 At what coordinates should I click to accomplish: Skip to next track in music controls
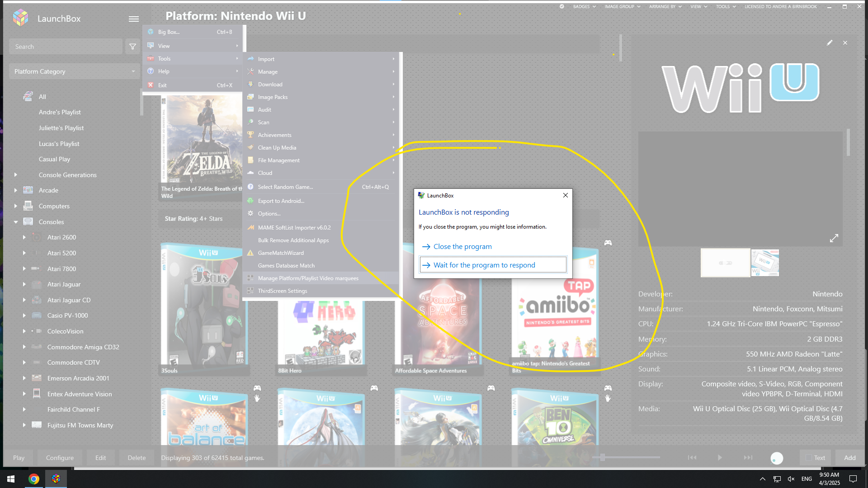click(748, 458)
